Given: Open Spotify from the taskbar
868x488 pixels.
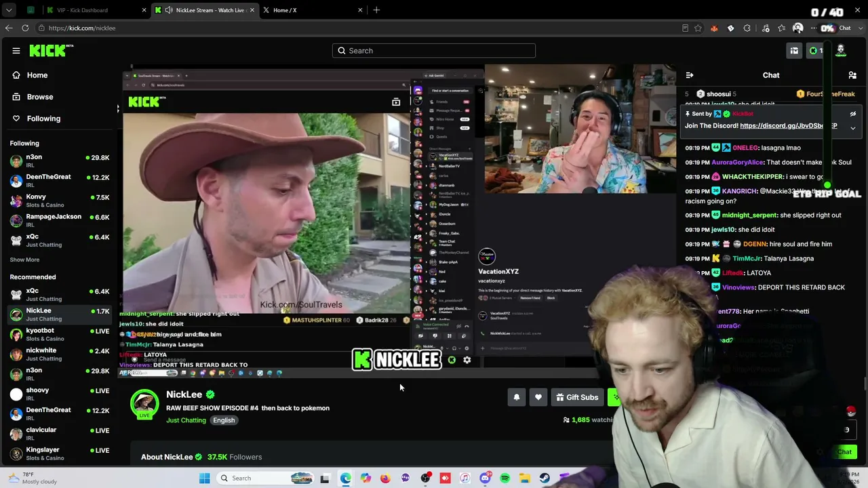Looking at the screenshot, I should click(505, 479).
